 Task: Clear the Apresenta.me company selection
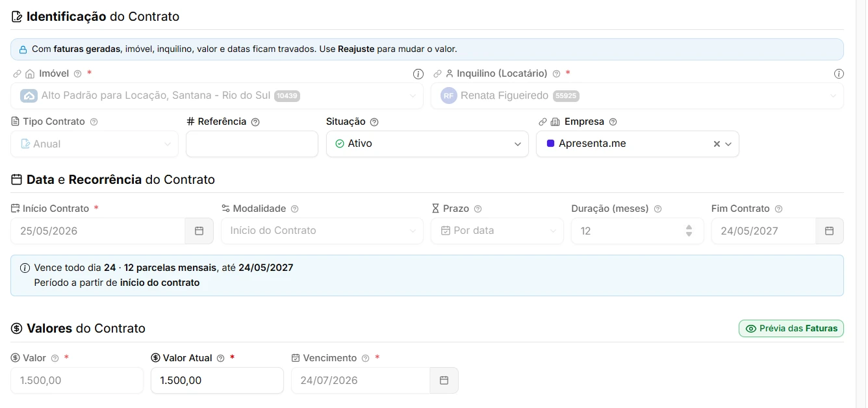click(717, 144)
